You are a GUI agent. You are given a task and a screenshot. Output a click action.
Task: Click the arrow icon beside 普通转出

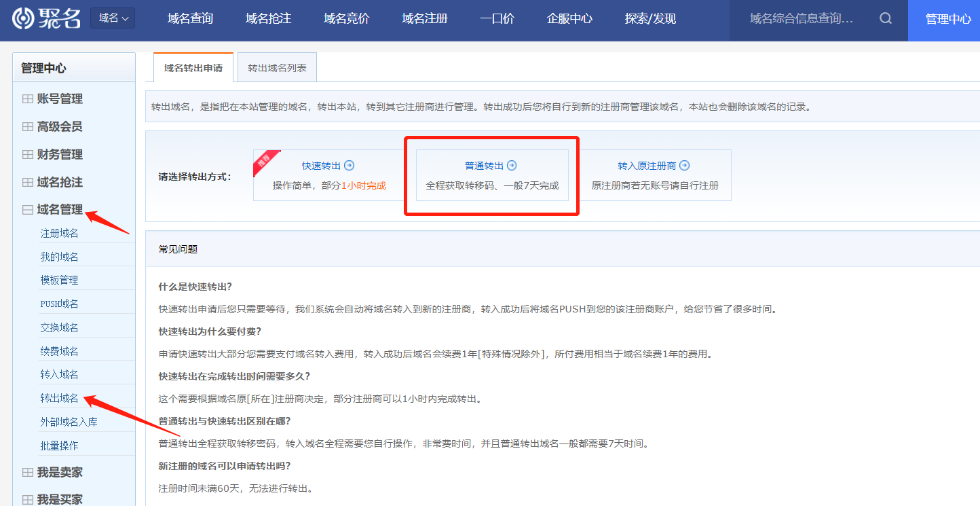pyautogui.click(x=512, y=166)
